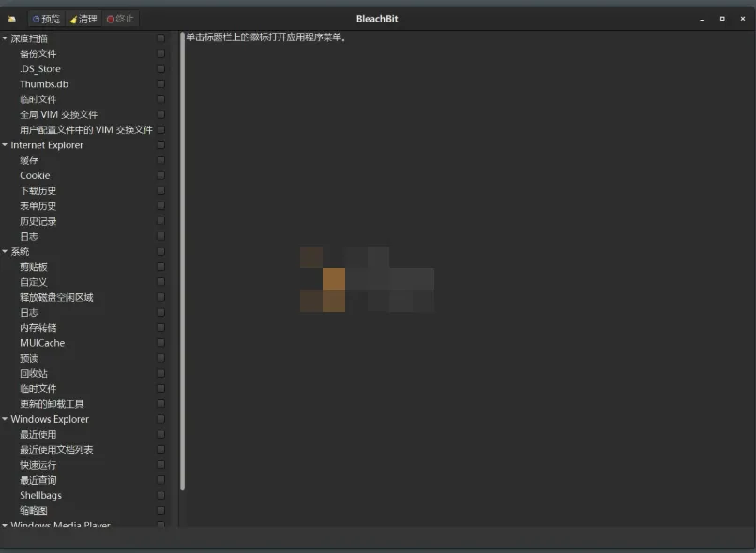Click the 终止 abort button
The height and width of the screenshot is (553, 756).
[121, 19]
